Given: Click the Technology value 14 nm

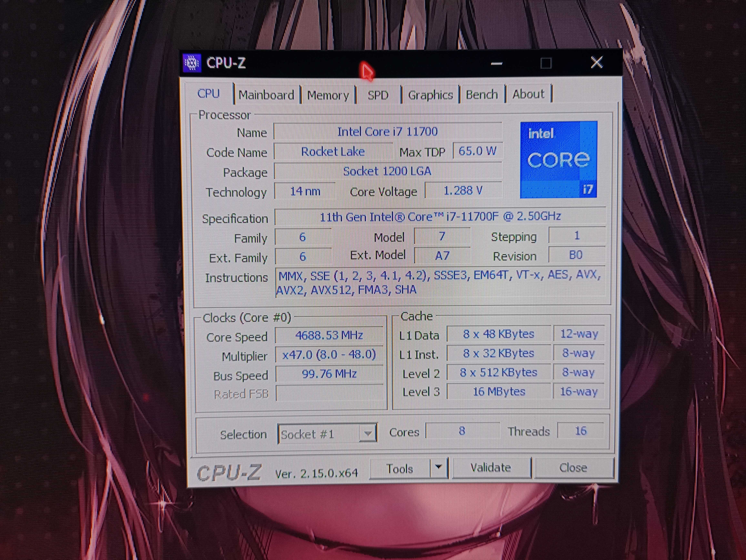Looking at the screenshot, I should [305, 191].
